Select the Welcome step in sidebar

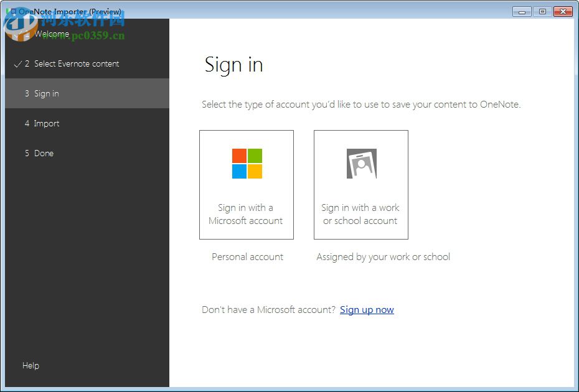pyautogui.click(x=53, y=34)
